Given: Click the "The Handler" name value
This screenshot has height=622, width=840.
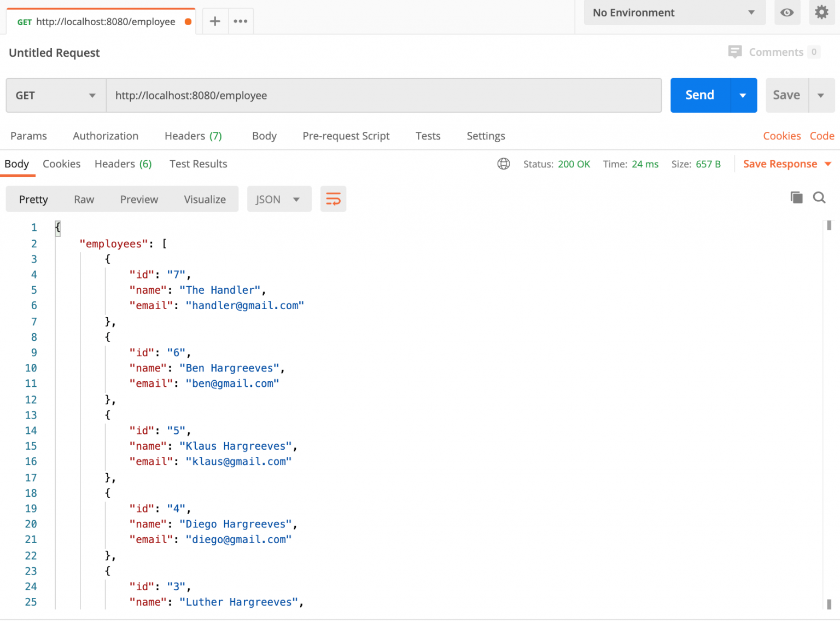Looking at the screenshot, I should pyautogui.click(x=220, y=290).
